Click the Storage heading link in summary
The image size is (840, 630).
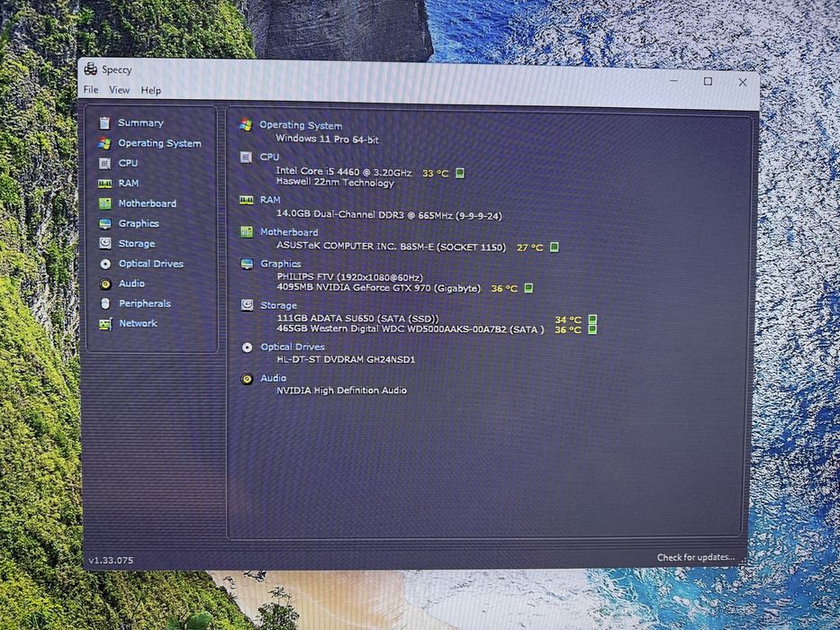pyautogui.click(x=278, y=305)
